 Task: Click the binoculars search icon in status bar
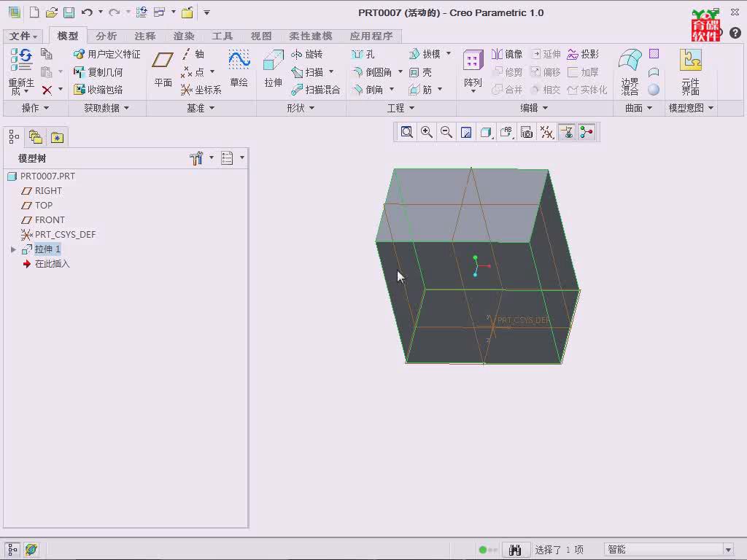tap(514, 550)
